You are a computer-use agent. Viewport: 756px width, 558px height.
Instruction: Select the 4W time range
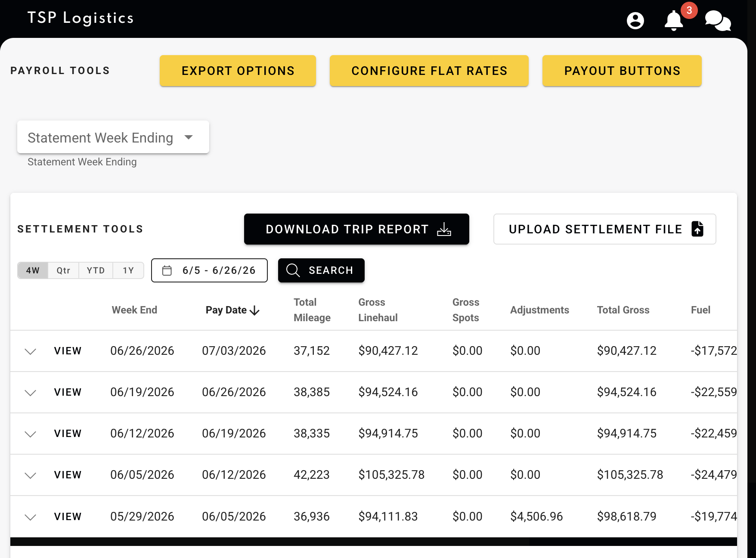33,270
